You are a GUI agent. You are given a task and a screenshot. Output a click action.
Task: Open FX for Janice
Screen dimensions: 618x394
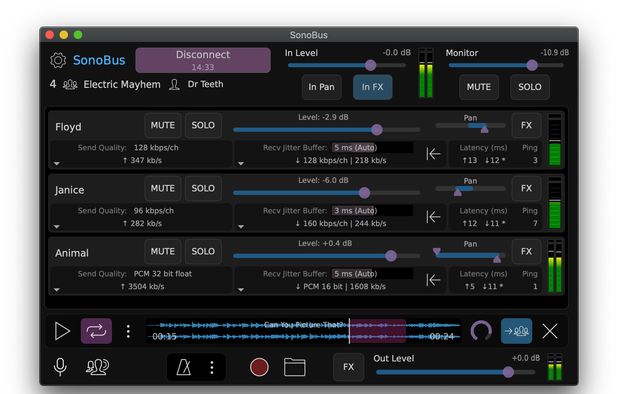pyautogui.click(x=526, y=188)
